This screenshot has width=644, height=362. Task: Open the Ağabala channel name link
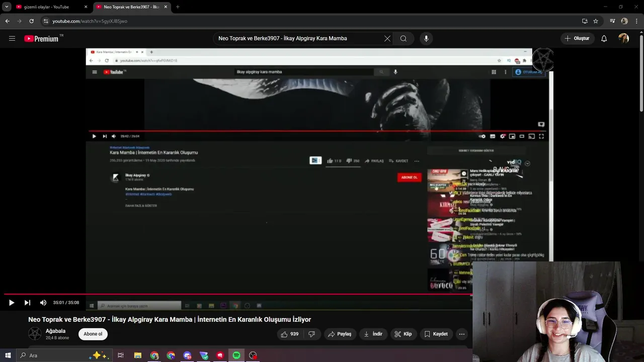(x=55, y=331)
